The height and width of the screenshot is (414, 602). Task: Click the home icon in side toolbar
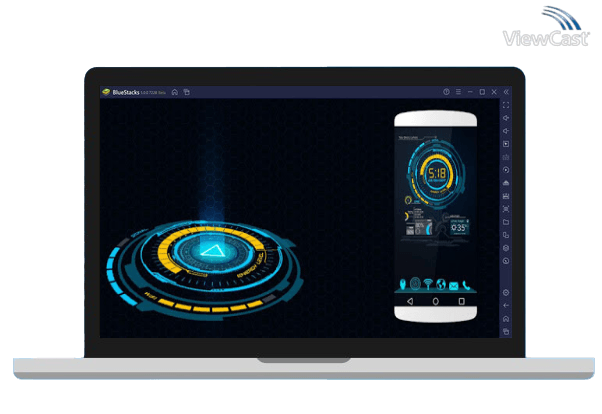pos(506,319)
